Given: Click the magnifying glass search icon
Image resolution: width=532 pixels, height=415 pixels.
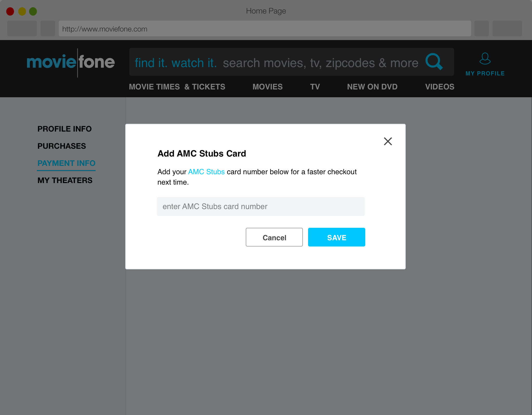Looking at the screenshot, I should click(434, 62).
